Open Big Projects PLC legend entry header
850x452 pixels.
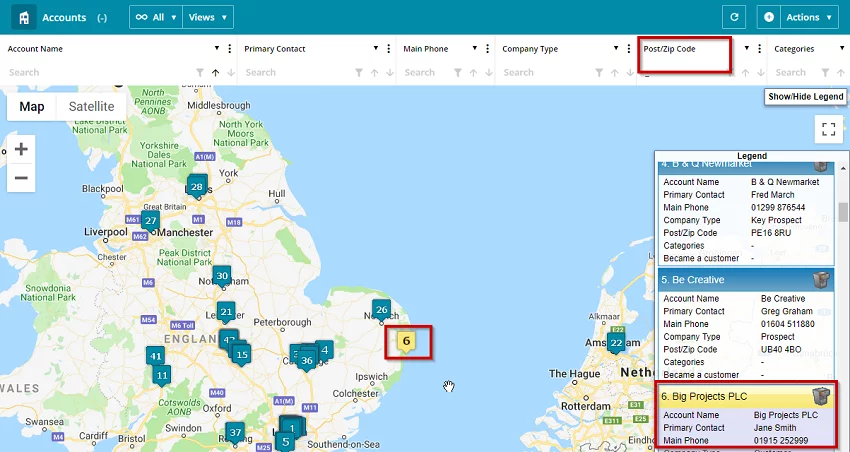point(745,397)
